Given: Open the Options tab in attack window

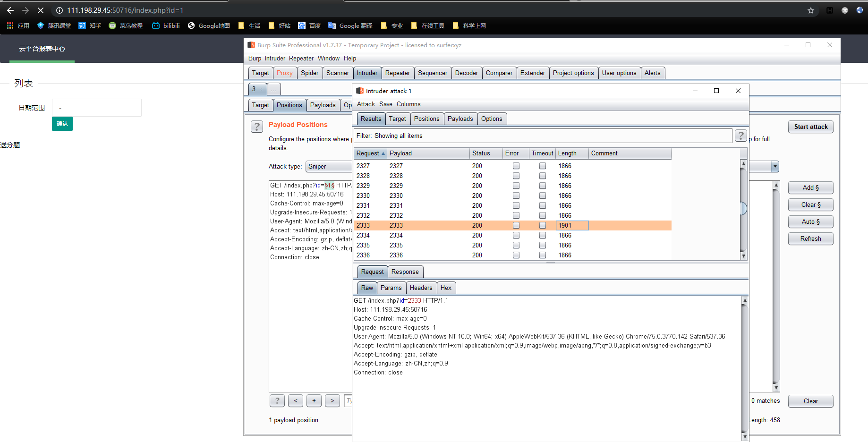Looking at the screenshot, I should point(492,119).
